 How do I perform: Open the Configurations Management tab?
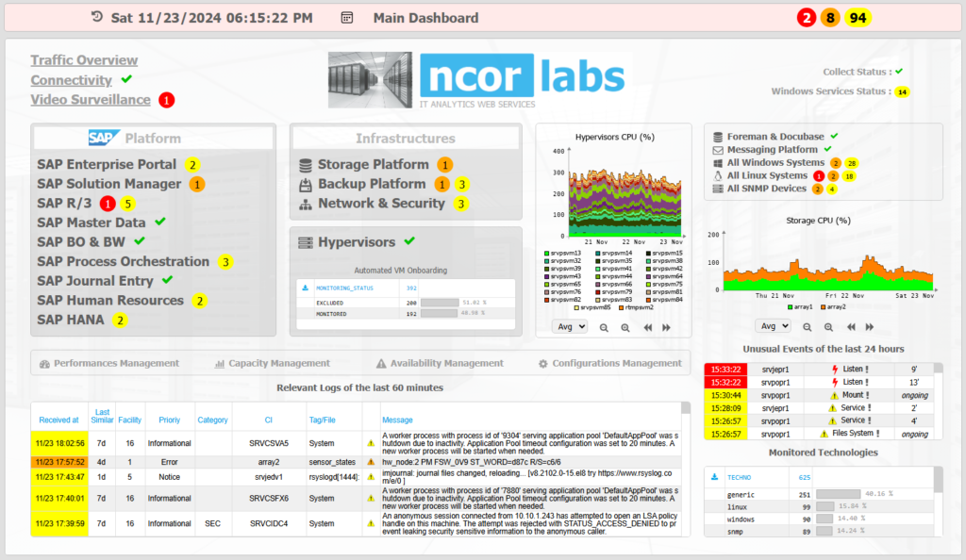[x=610, y=364]
